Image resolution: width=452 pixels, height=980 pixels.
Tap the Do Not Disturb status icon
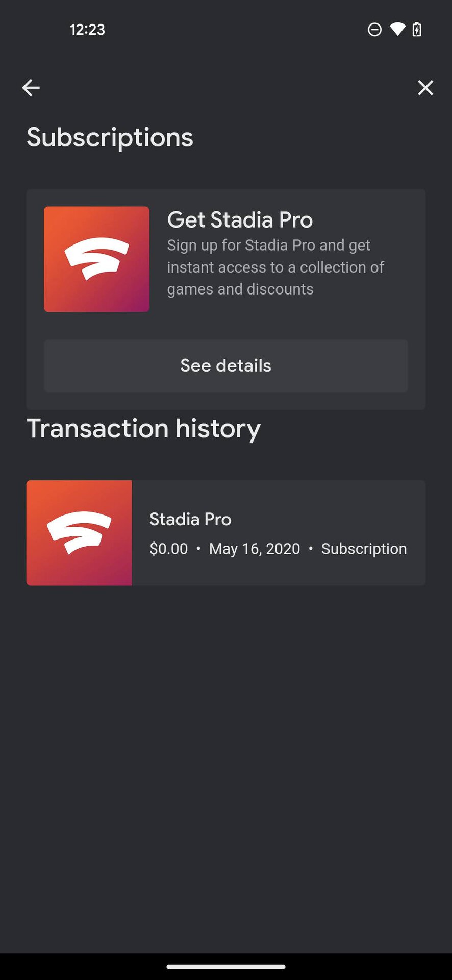coord(374,30)
